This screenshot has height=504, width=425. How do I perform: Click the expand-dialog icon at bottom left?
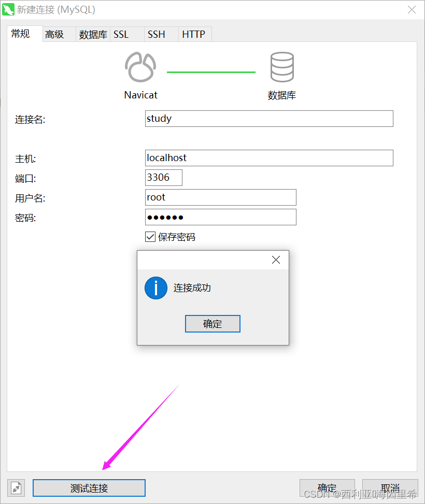16,488
